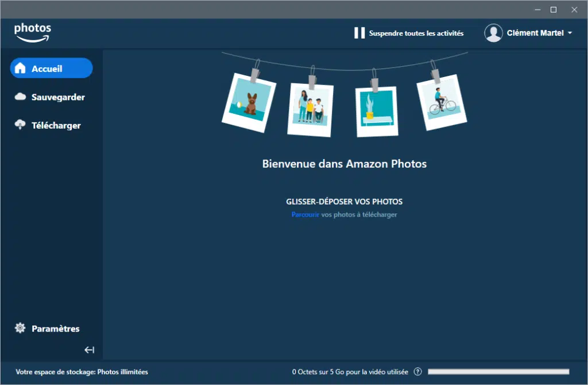Click the dog photo illustration
588x385 pixels.
coord(249,102)
